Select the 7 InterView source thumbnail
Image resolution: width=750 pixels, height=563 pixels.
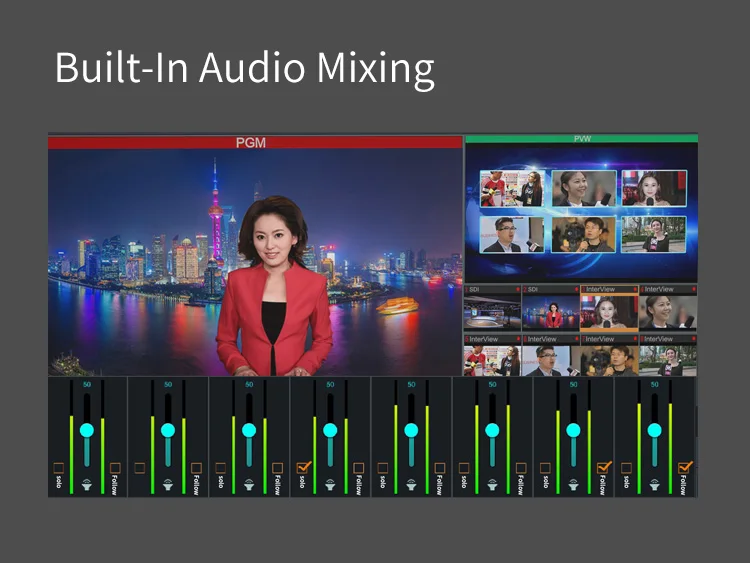pos(609,360)
